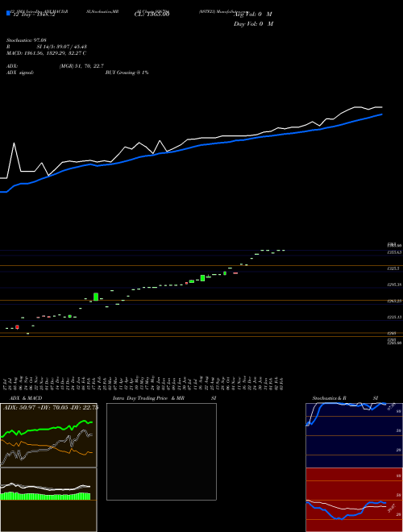
Task: Click the tallest green candlestick near 1265.25
Action: click(x=96, y=297)
